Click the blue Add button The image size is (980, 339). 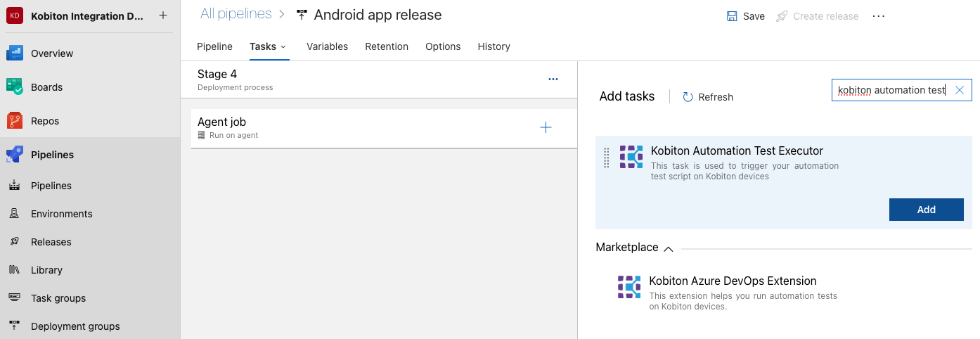click(926, 210)
